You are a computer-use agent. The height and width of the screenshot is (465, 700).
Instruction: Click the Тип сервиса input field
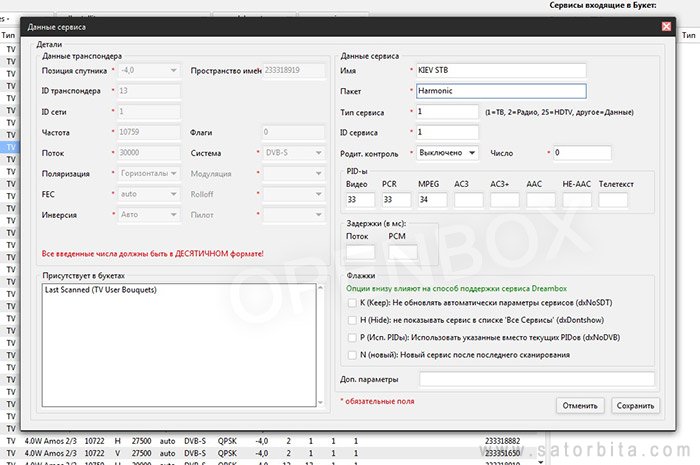[446, 112]
